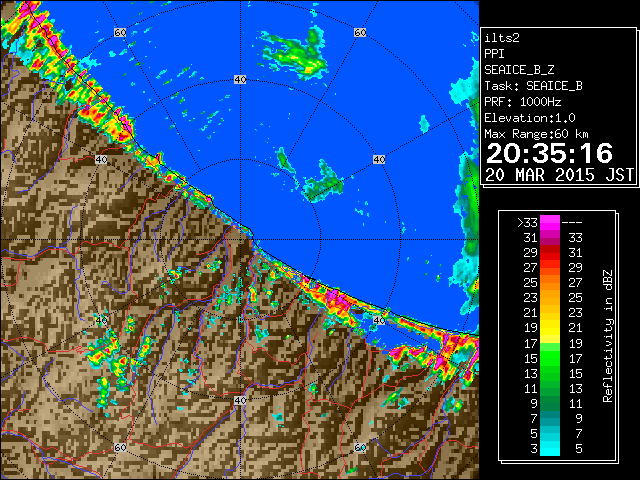Click the "Reflectivity in dBZ" legend title
Screen dimensions: 640x480
point(608,336)
